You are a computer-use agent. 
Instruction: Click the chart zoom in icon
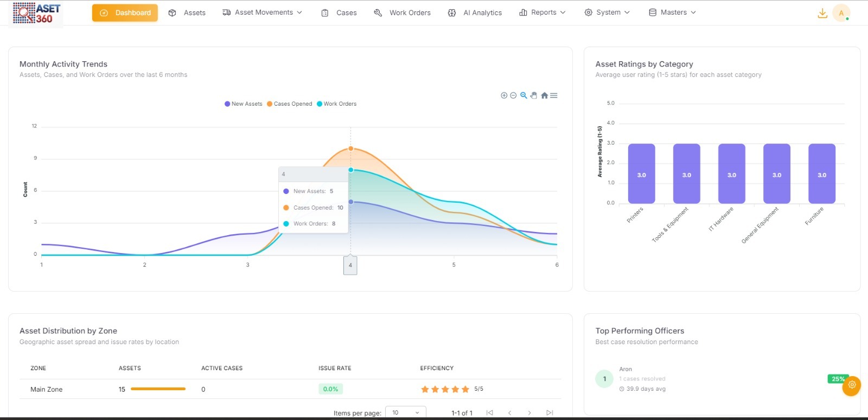(x=504, y=95)
